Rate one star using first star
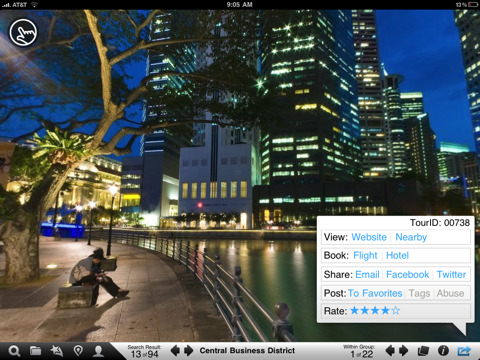This screenshot has width=480, height=360. (355, 311)
